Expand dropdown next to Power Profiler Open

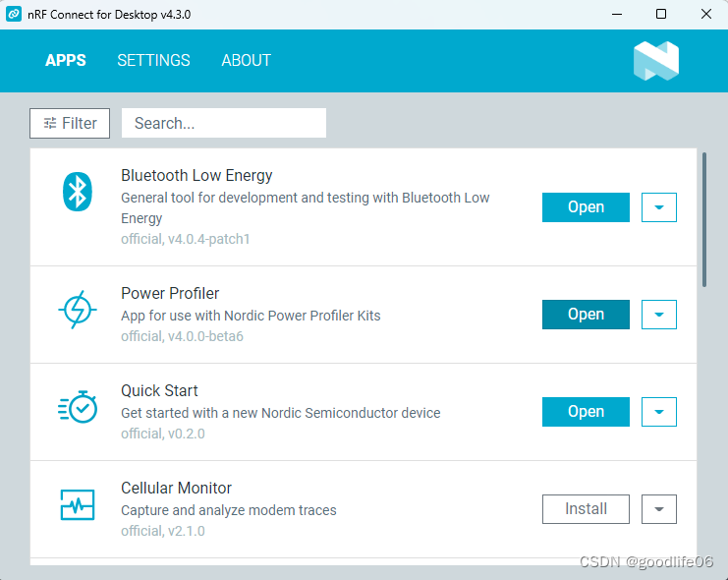pyautogui.click(x=659, y=315)
